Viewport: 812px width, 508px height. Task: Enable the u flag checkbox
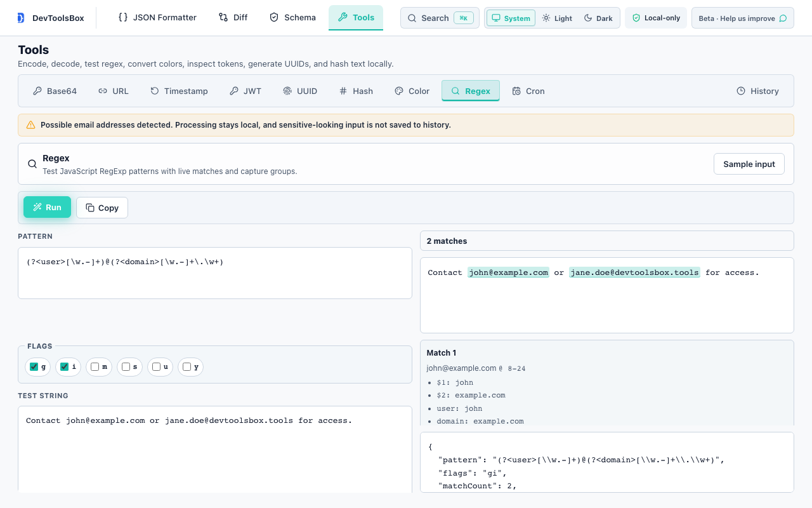156,366
